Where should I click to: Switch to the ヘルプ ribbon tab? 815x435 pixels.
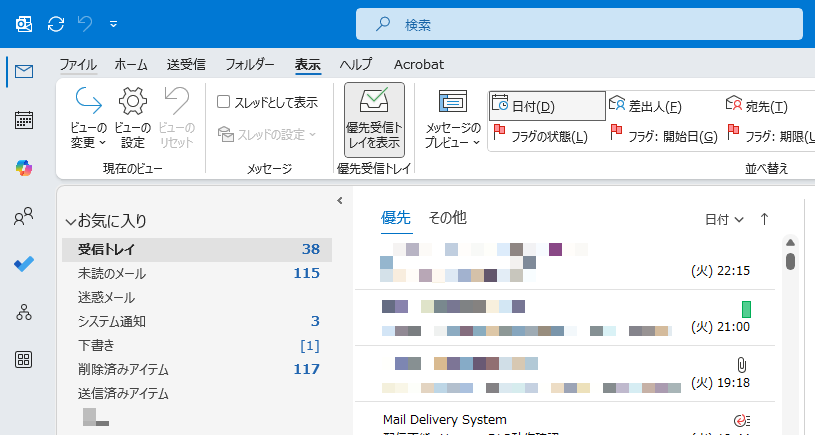click(x=356, y=64)
